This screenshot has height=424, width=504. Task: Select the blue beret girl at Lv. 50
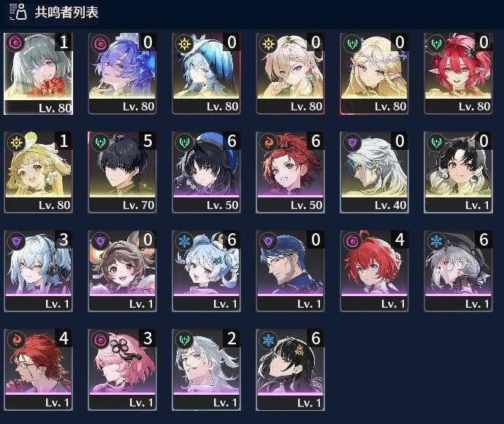point(207,172)
